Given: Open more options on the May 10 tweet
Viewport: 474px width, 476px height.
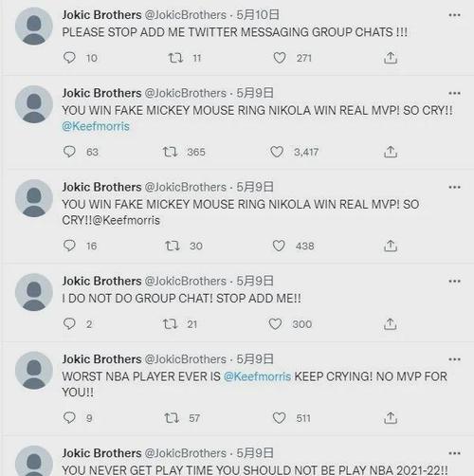Looking at the screenshot, I should coord(454,15).
